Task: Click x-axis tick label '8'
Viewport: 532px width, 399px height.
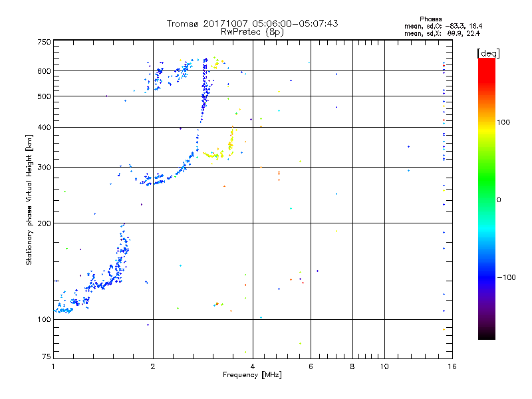Action: (352, 366)
